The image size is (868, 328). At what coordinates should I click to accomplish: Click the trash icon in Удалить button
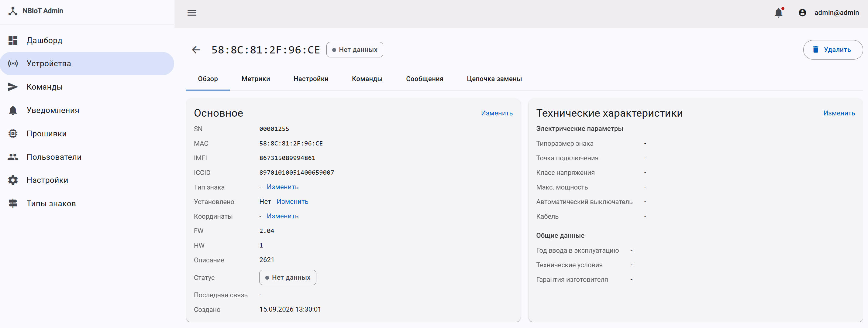[x=815, y=50]
